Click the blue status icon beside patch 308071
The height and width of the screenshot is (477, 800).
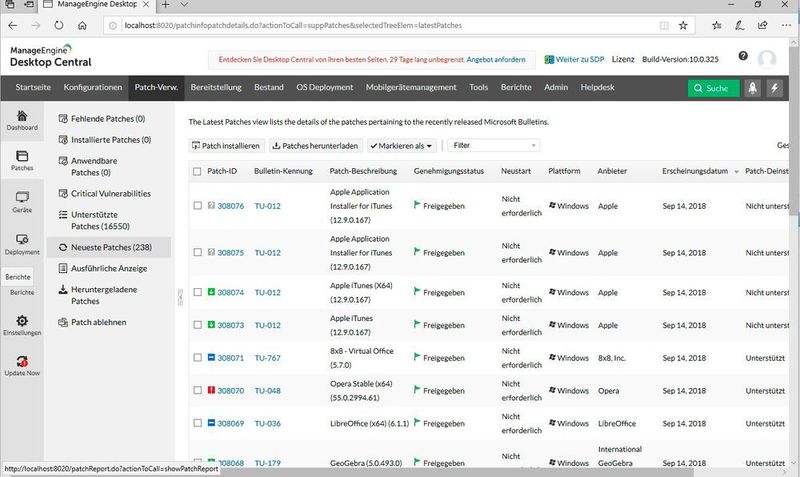point(211,357)
